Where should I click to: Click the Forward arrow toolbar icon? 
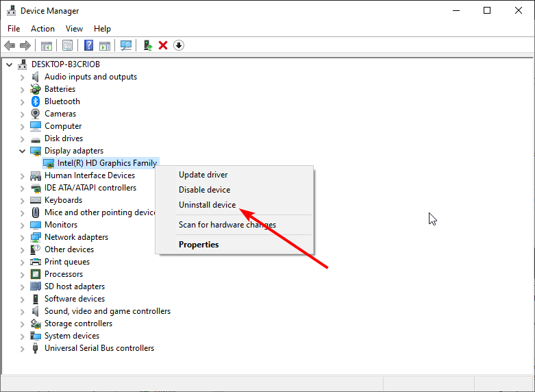pos(25,45)
